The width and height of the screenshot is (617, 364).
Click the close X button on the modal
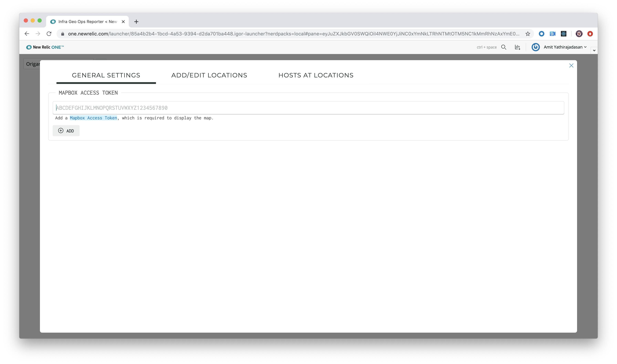point(572,65)
